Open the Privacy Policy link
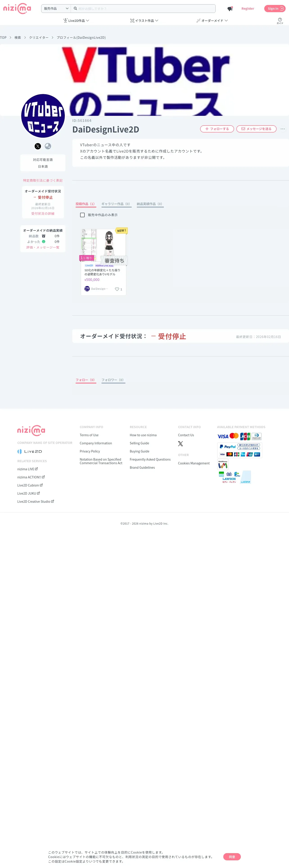Viewport: 289px width, 868px height. [90, 452]
